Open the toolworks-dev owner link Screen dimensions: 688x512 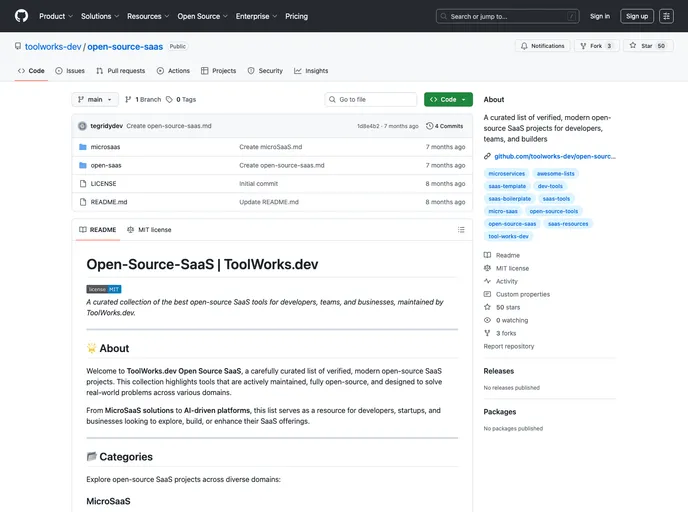click(x=53, y=47)
